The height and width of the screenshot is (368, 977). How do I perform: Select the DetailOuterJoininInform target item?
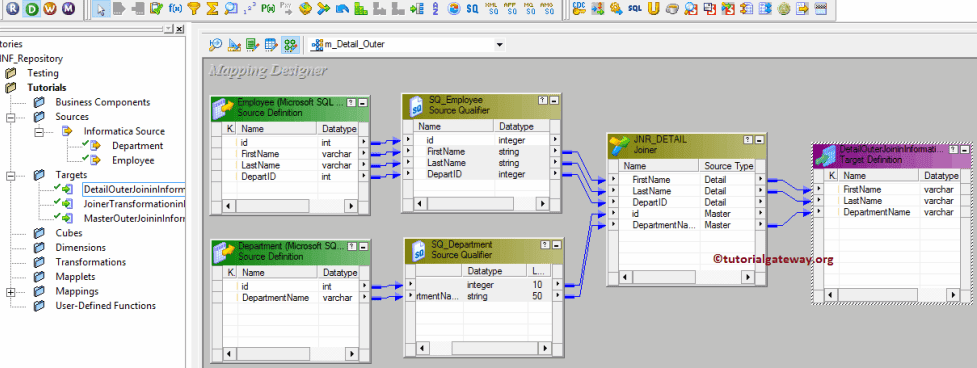coord(134,189)
